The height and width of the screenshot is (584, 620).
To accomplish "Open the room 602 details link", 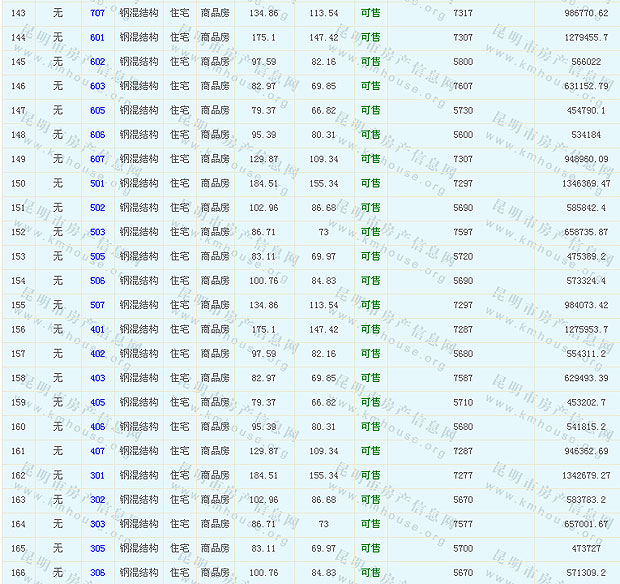I will click(97, 62).
